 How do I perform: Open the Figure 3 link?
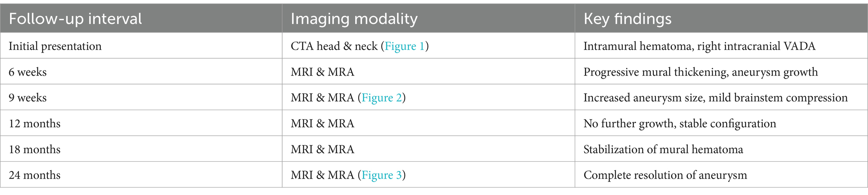[x=382, y=175]
